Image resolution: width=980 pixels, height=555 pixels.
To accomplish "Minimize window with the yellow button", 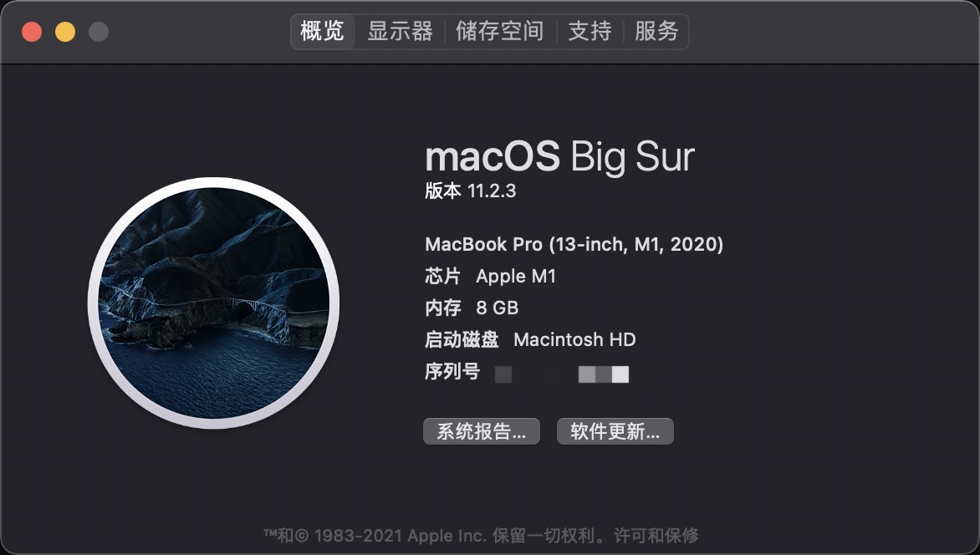I will (x=65, y=32).
